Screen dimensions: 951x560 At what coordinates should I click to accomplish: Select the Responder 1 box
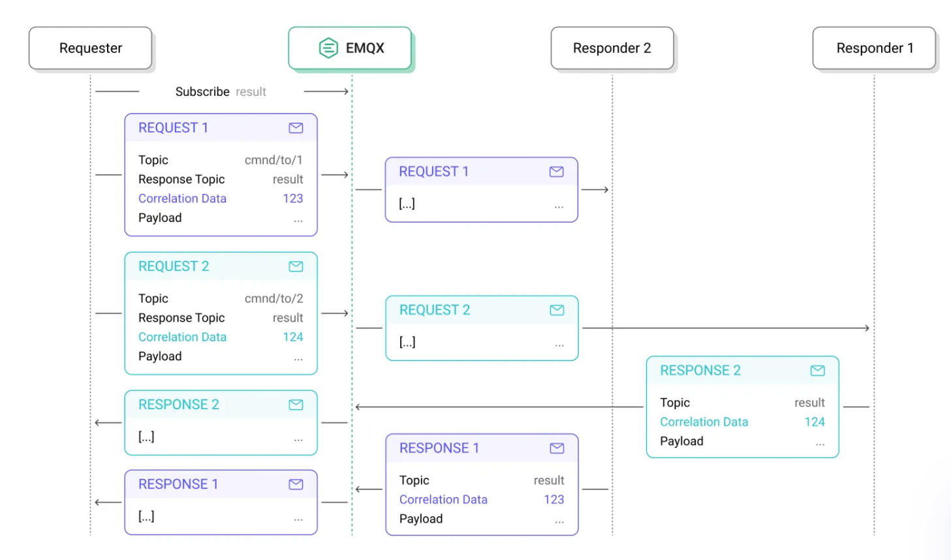point(874,48)
